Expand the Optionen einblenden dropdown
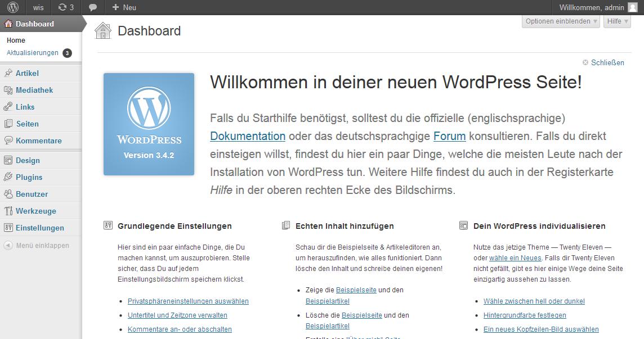 pyautogui.click(x=561, y=21)
